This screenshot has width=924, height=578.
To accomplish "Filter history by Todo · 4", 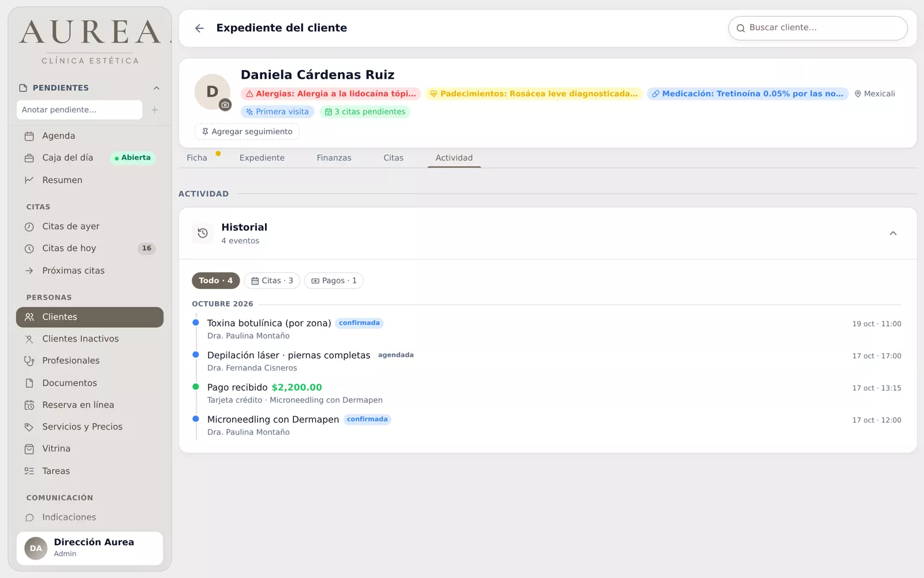I will pos(216,281).
